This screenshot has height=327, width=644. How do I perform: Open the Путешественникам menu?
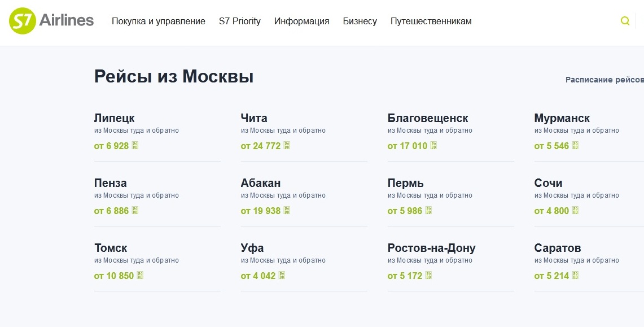pyautogui.click(x=431, y=21)
